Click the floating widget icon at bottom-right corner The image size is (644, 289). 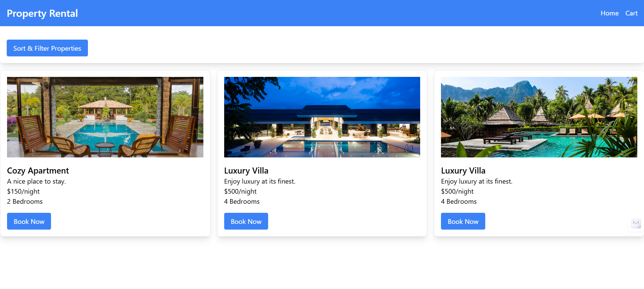[636, 223]
